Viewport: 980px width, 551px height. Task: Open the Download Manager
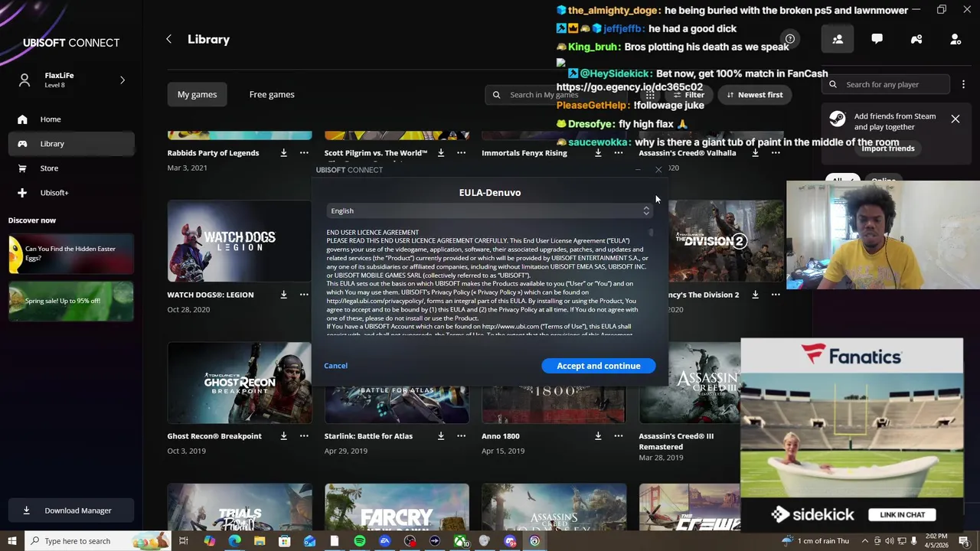71,510
